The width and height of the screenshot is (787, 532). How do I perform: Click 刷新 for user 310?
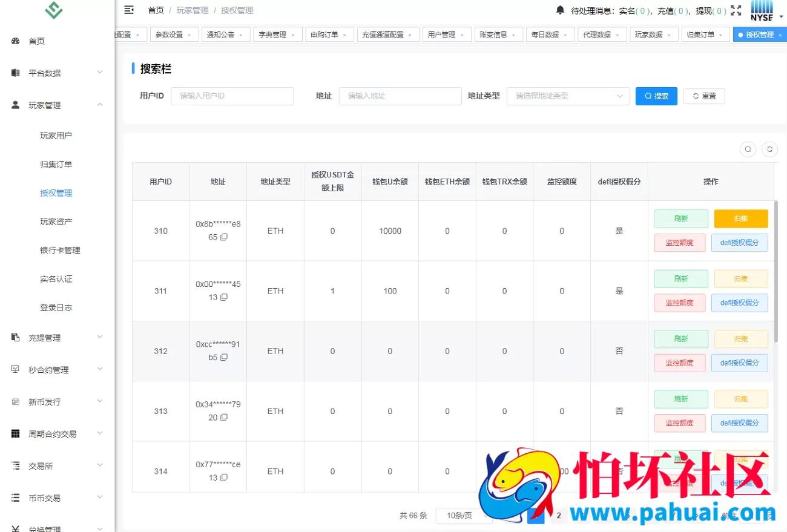(680, 218)
